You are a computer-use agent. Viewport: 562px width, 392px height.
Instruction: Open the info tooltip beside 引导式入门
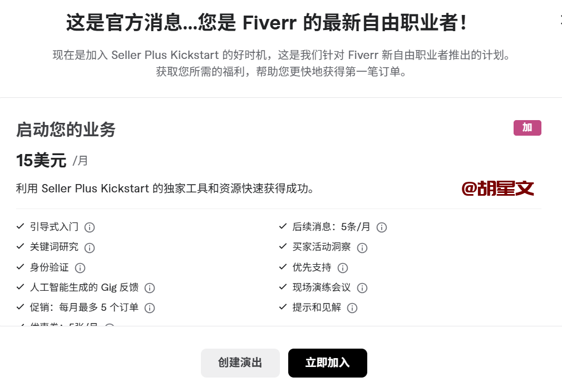click(90, 227)
